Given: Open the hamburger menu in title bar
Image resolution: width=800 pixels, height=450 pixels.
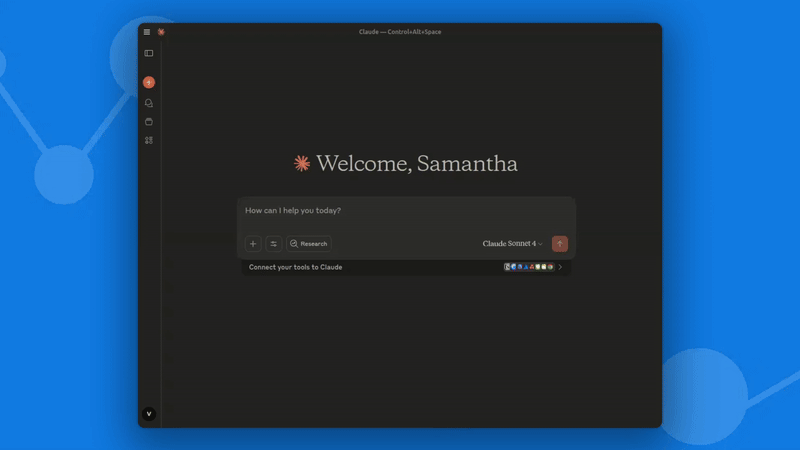Looking at the screenshot, I should pos(147,32).
